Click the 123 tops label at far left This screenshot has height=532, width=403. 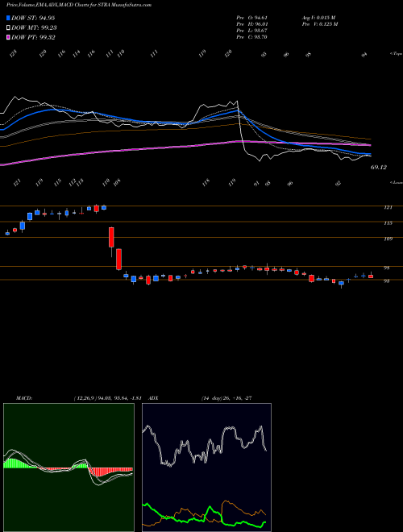point(13,54)
